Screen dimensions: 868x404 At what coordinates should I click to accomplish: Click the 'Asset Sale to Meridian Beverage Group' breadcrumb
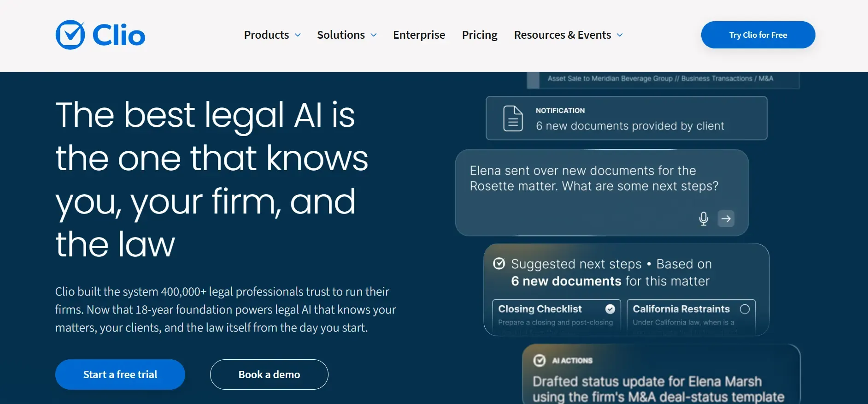pyautogui.click(x=660, y=78)
